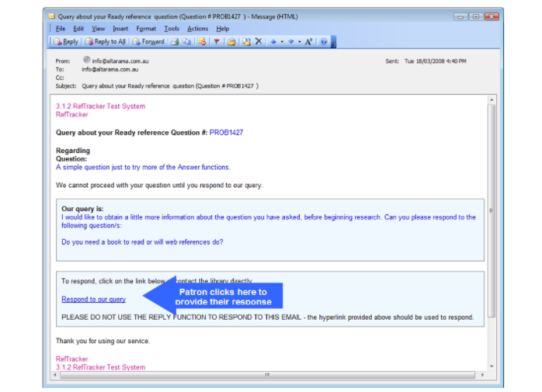
Task: Click the font size 'A' icon
Action: coord(309,41)
